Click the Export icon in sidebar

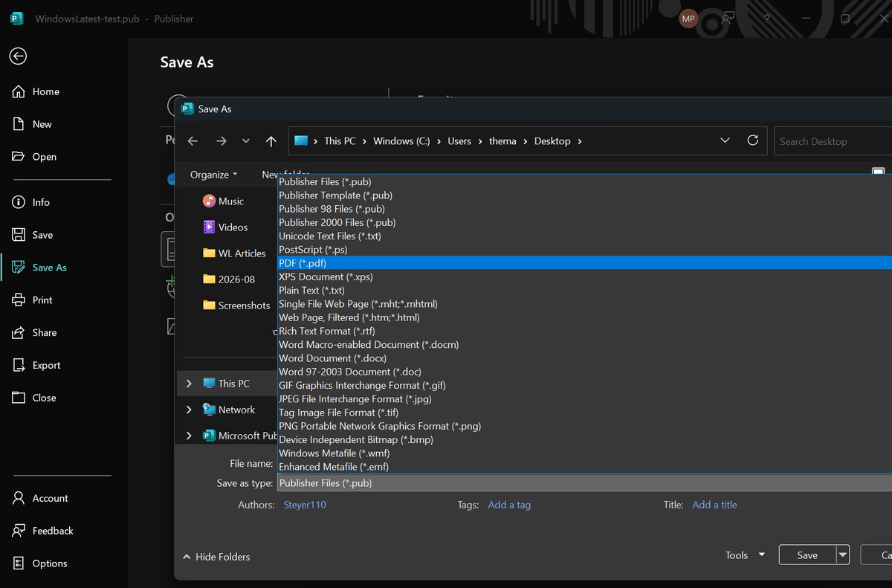click(x=19, y=366)
